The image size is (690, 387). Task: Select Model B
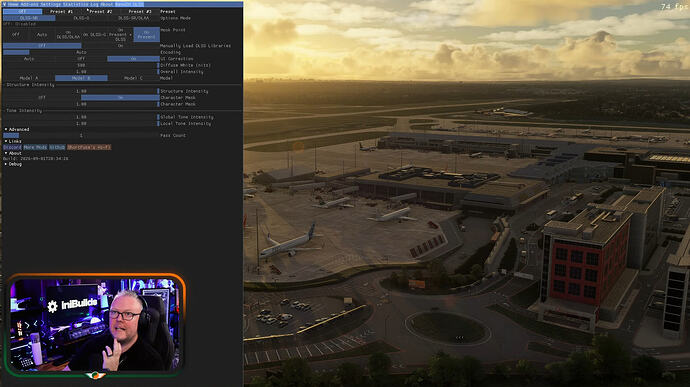tap(81, 78)
